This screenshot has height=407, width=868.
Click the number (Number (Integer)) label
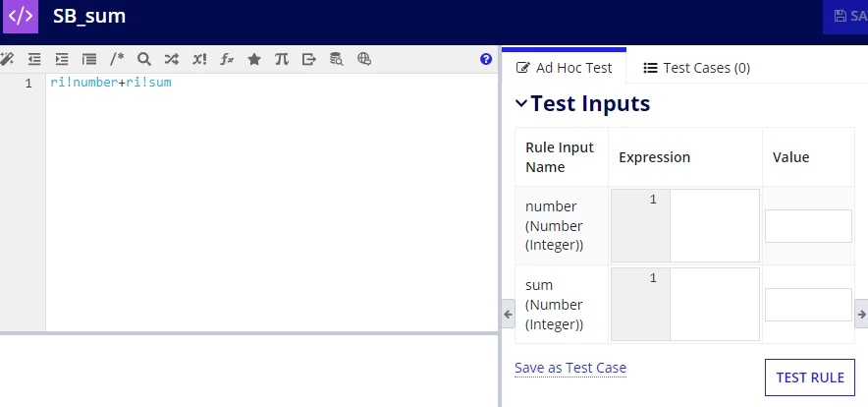point(554,226)
